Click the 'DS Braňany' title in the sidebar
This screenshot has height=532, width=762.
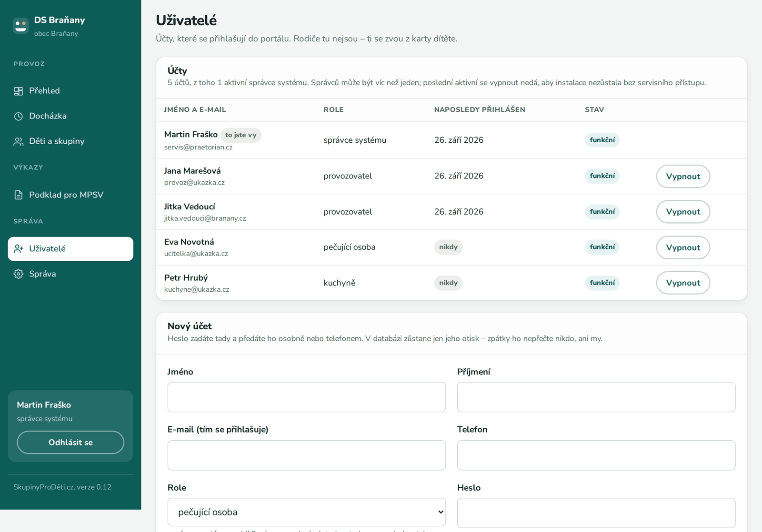pyautogui.click(x=60, y=20)
